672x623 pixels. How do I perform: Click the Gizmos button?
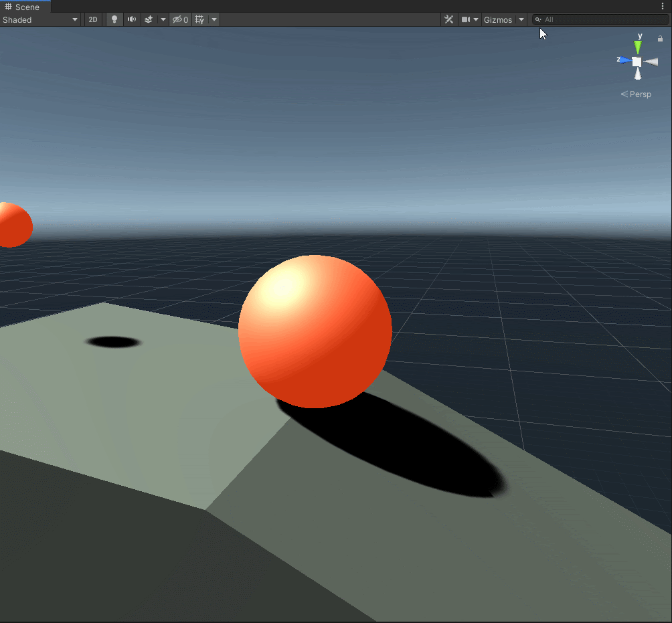pyautogui.click(x=498, y=19)
